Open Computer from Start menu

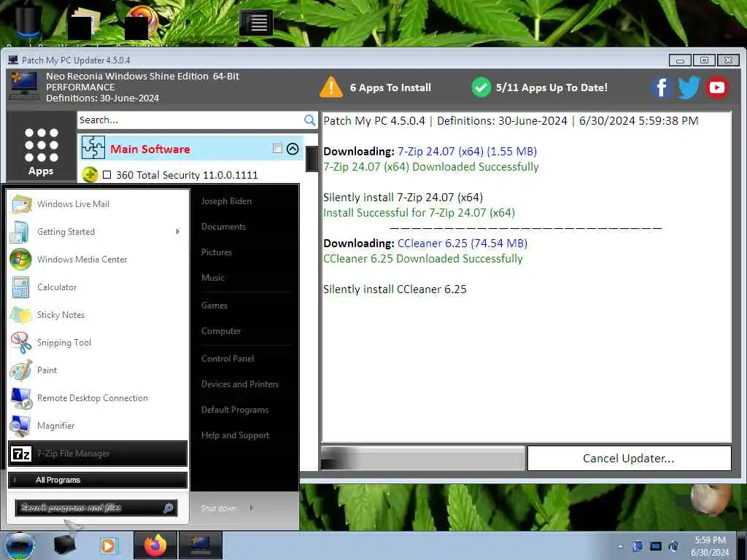pos(221,331)
